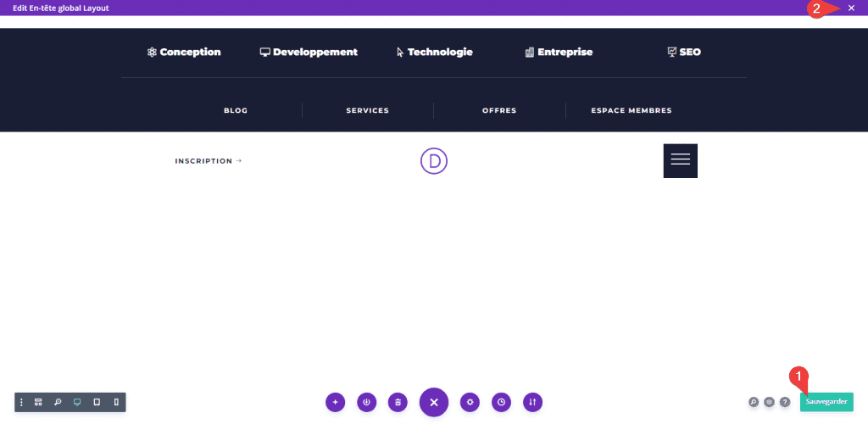Viewport: 868px width, 424px height.
Task: Select desktop preview mode
Action: pos(77,403)
